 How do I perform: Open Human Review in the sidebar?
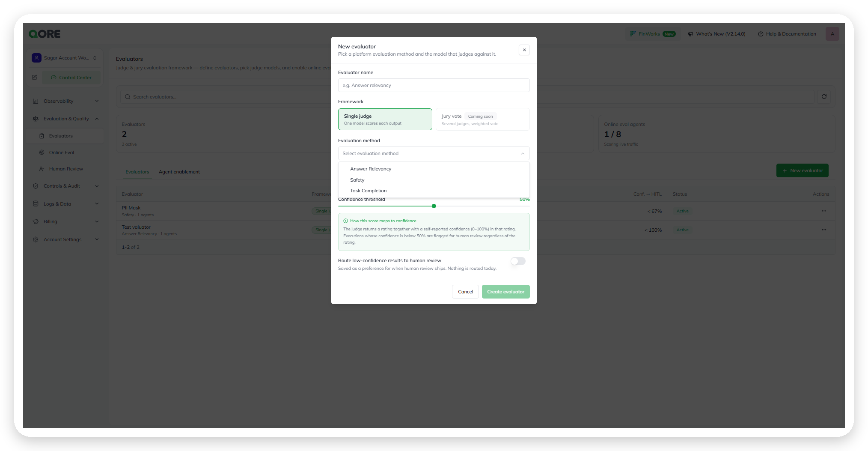[x=65, y=169]
